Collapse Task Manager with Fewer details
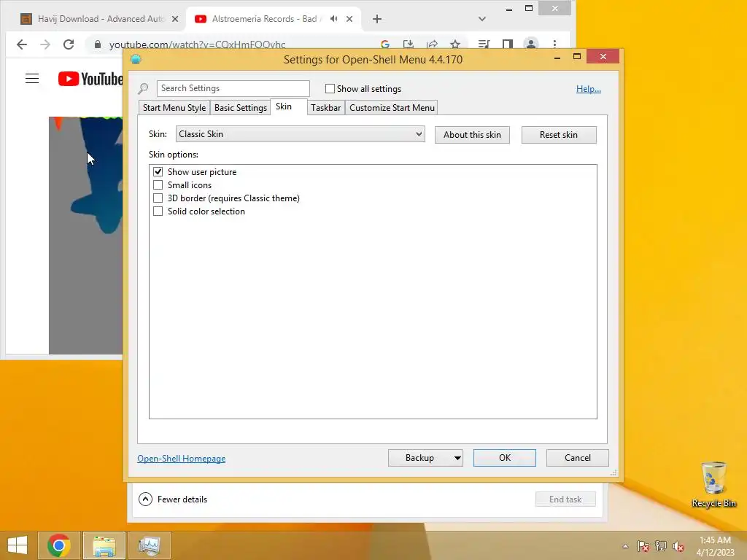This screenshot has width=747, height=560. pos(173,499)
